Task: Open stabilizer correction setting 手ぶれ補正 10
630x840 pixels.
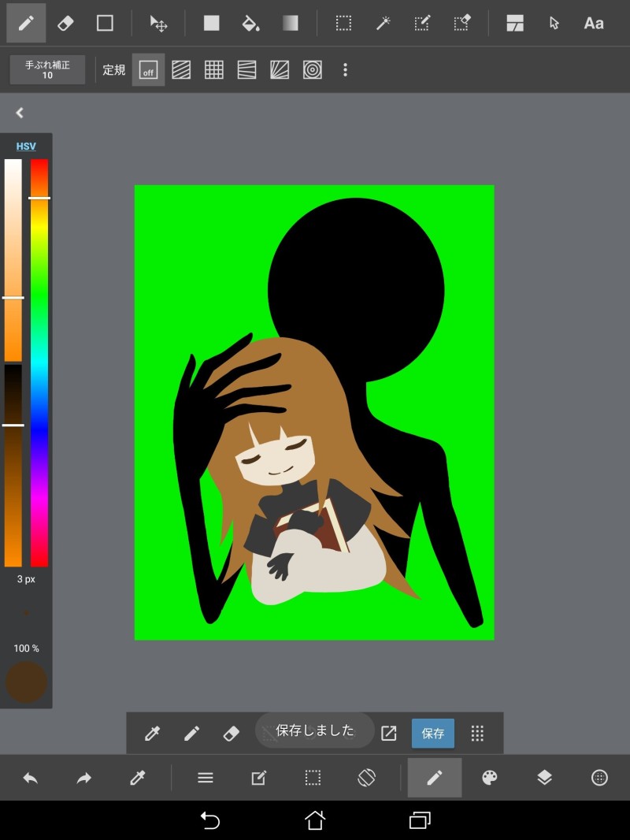Action: pos(47,69)
